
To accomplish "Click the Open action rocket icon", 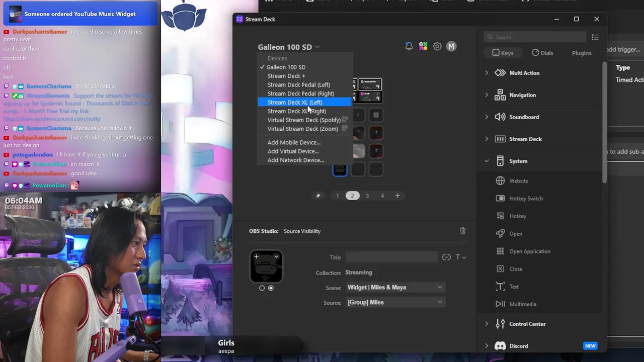I will (x=500, y=234).
